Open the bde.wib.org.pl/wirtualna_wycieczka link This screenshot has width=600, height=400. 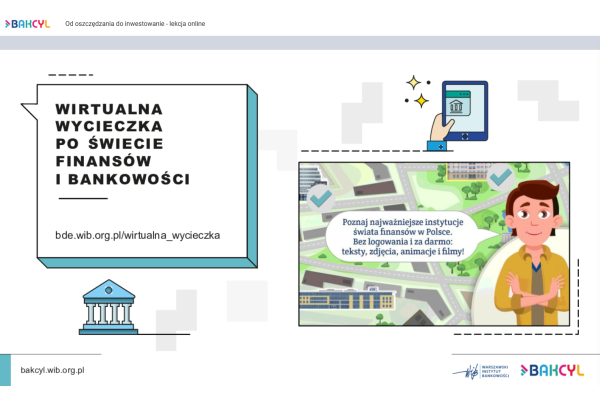coord(137,235)
